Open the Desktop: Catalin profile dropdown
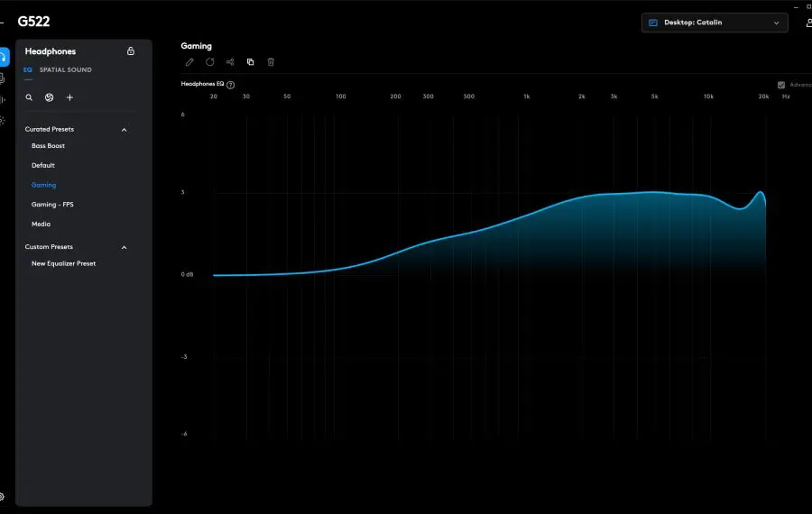Viewport: 812px width, 514px height. pyautogui.click(x=715, y=23)
